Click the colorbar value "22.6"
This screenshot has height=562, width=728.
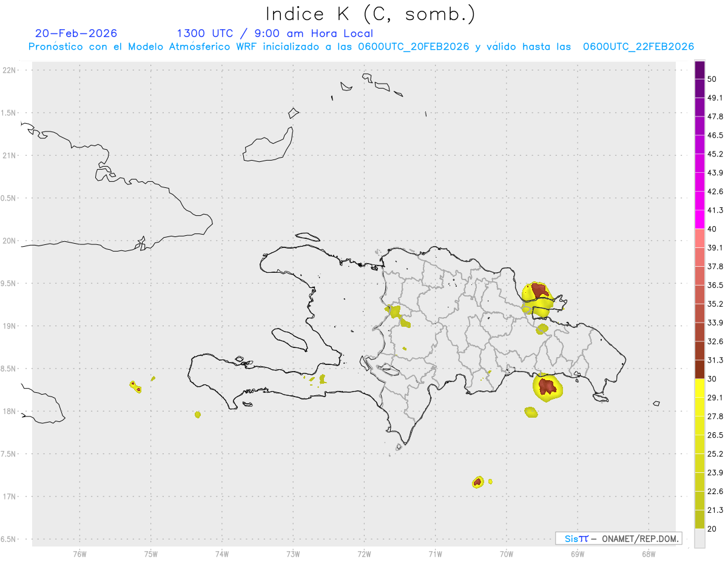click(715, 492)
